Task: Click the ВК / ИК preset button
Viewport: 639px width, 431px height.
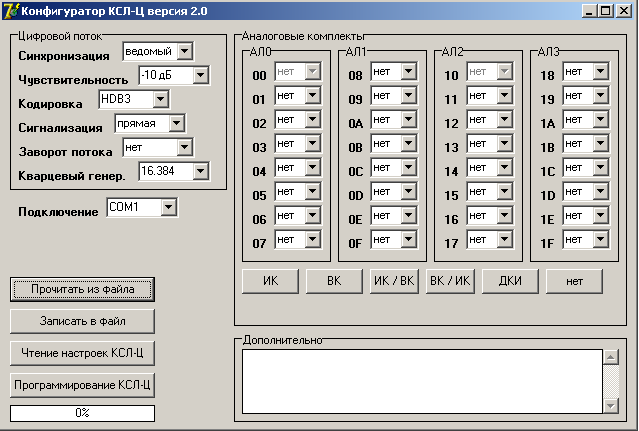Action: [x=450, y=281]
